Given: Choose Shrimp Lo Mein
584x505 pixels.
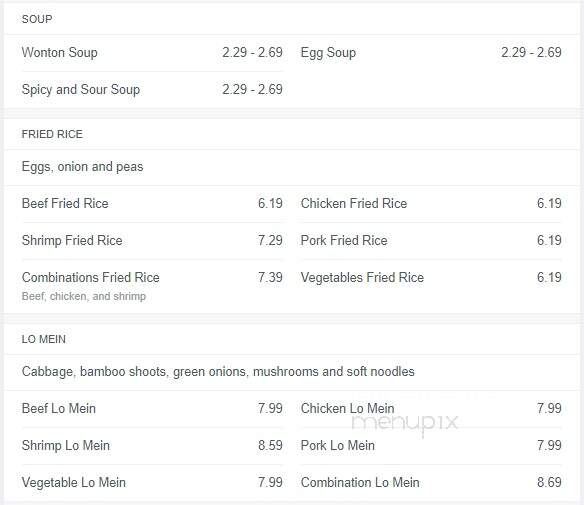Looking at the screenshot, I should (x=66, y=445).
